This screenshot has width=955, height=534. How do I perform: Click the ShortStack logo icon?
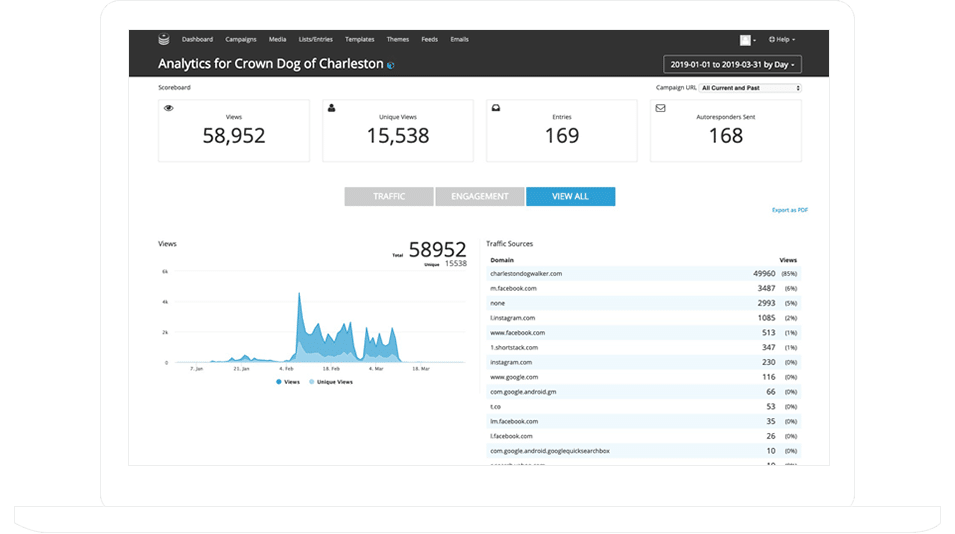[164, 40]
